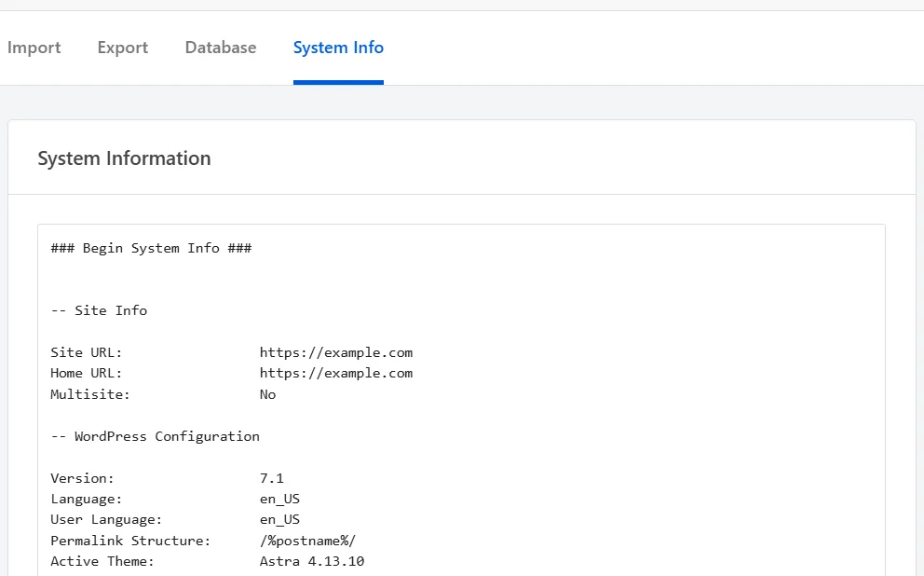
Task: Click the 'User Language:' label
Action: click(106, 519)
